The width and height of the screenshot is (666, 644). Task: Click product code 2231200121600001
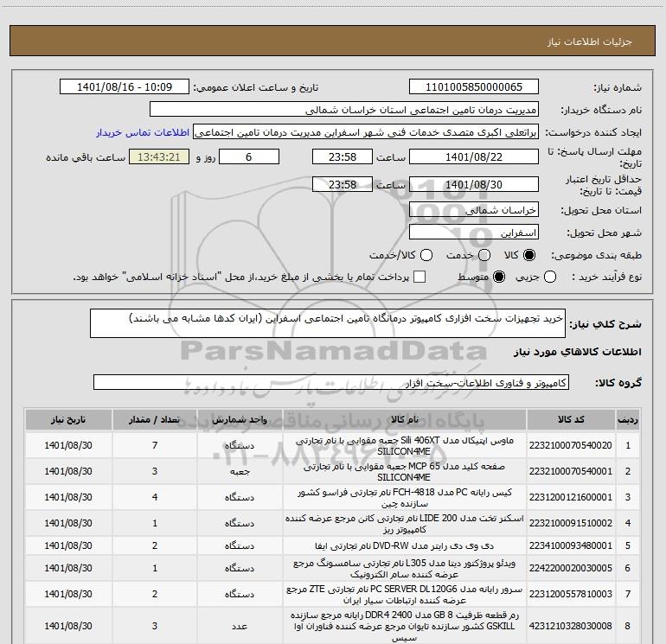[x=571, y=497]
